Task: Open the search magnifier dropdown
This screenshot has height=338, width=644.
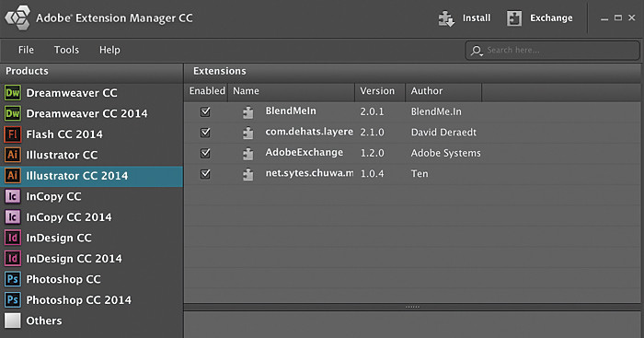Action: point(477,51)
